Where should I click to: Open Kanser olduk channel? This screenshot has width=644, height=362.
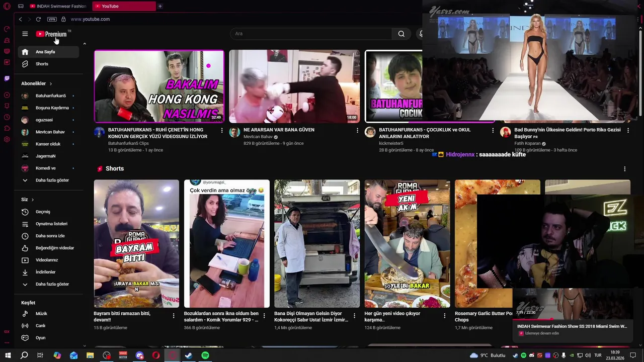(49, 144)
